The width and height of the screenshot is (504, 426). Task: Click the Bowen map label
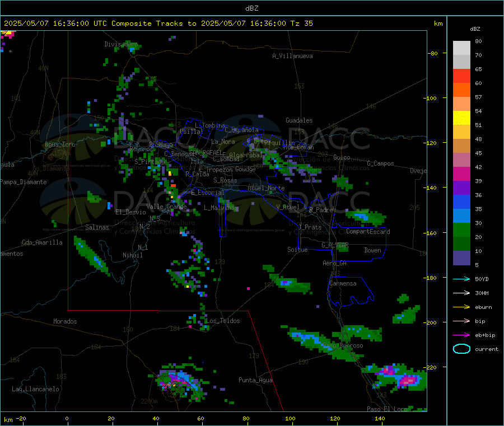373,250
